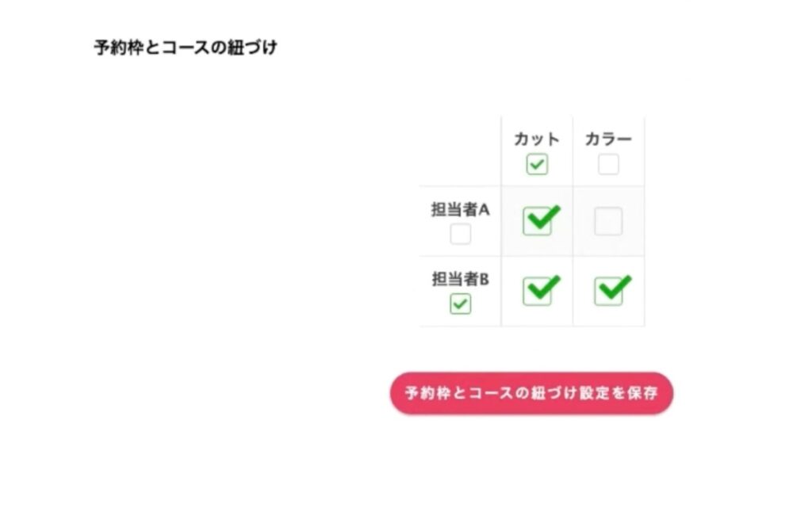This screenshot has height=523, width=812.
Task: Click 予約枠とコースの紐づけ設定を保存 button
Action: [531, 393]
